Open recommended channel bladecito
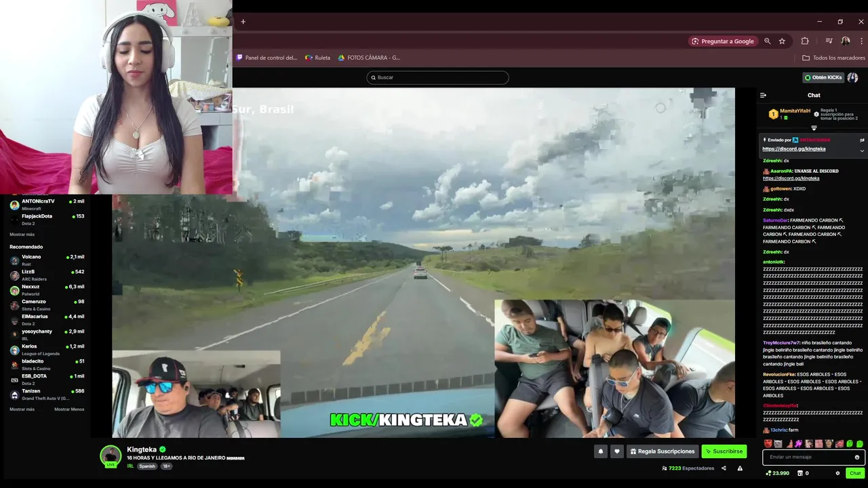The width and height of the screenshot is (868, 488). coord(46,364)
